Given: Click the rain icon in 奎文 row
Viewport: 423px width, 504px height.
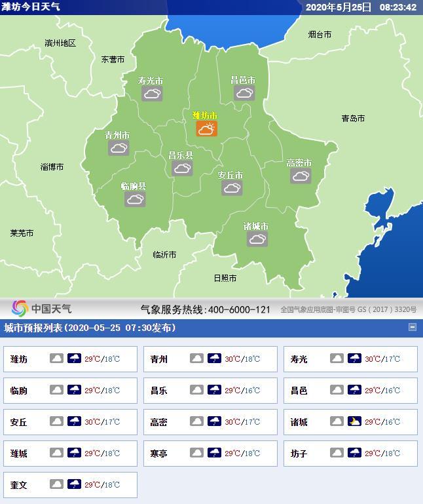Looking at the screenshot, I should point(74,485).
